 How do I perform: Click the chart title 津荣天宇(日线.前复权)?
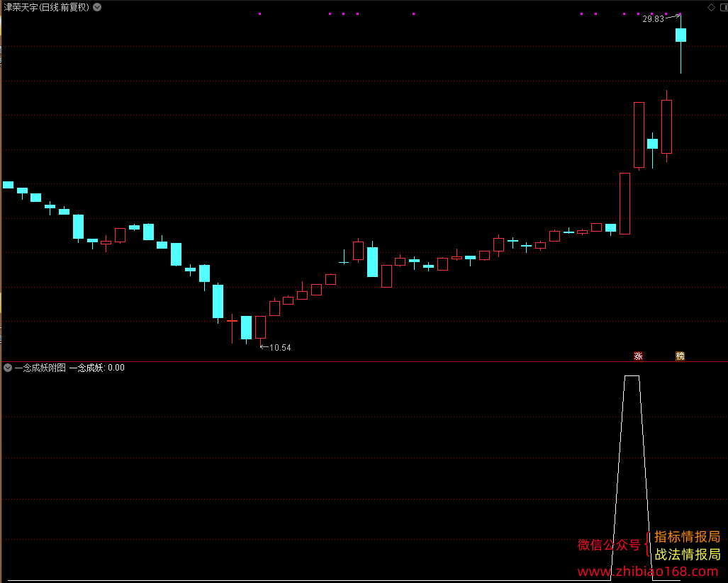46,7
